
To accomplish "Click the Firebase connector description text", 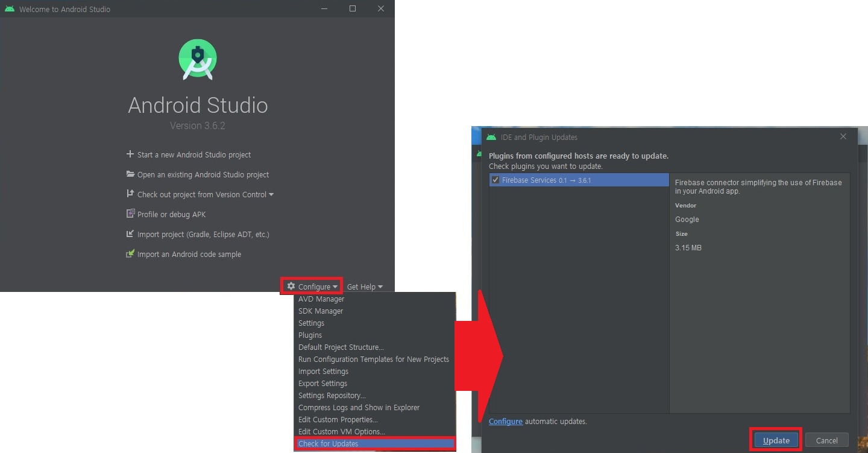I will [x=758, y=186].
